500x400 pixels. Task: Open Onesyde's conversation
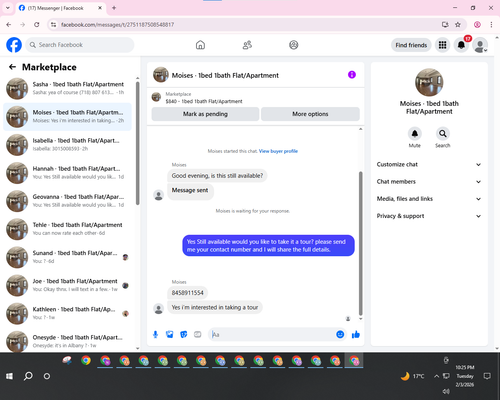[68, 341]
